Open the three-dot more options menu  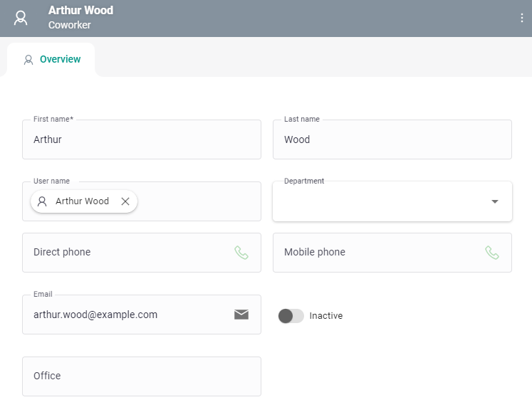(521, 18)
